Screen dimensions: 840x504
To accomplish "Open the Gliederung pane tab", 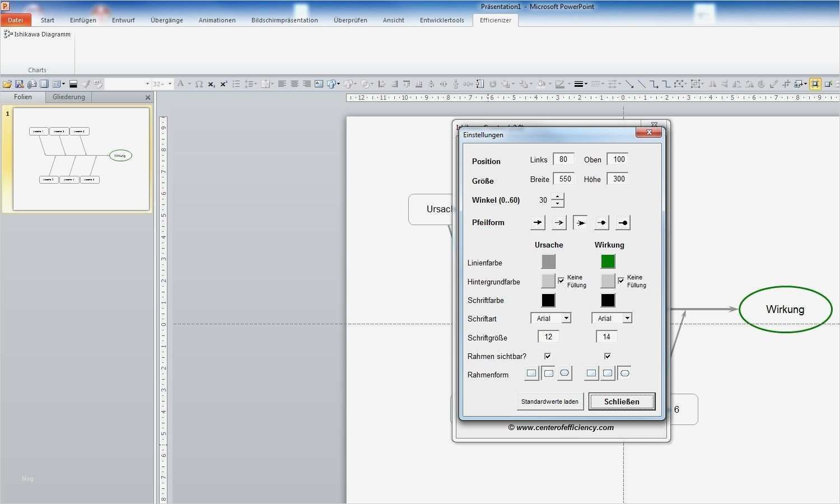I will [69, 97].
